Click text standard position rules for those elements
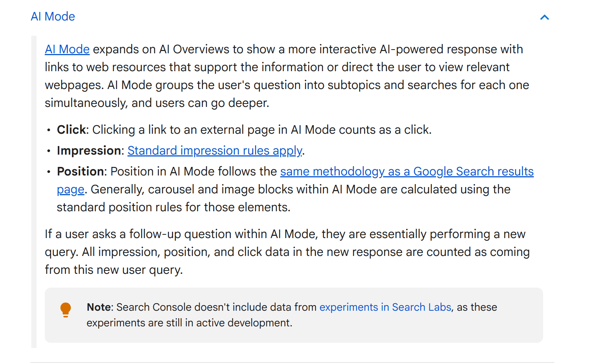The height and width of the screenshot is (364, 592). coord(173,207)
